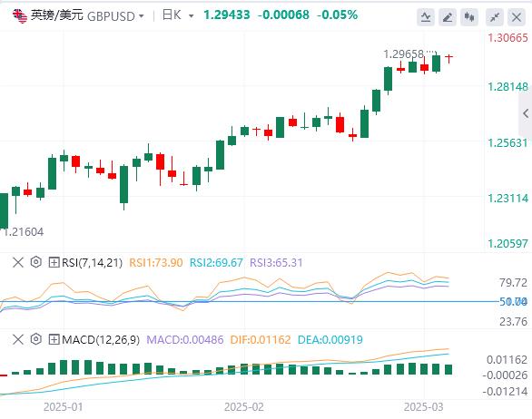Switch chart type with candlestick icon

pyautogui.click(x=469, y=17)
